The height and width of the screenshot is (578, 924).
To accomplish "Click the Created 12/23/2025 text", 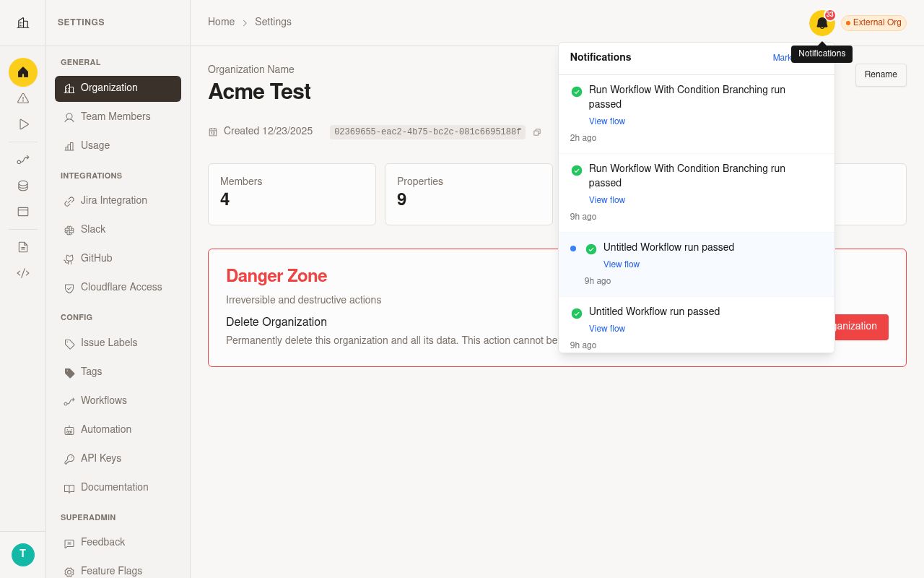I will coord(268,131).
